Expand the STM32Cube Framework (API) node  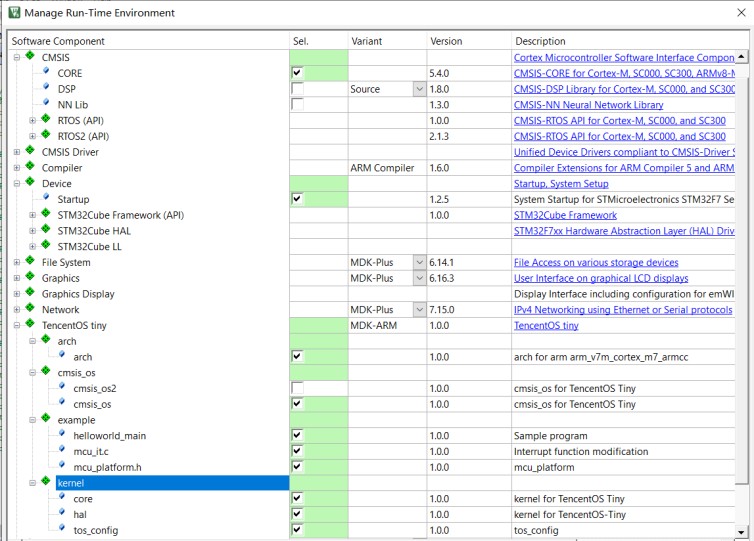(33, 215)
